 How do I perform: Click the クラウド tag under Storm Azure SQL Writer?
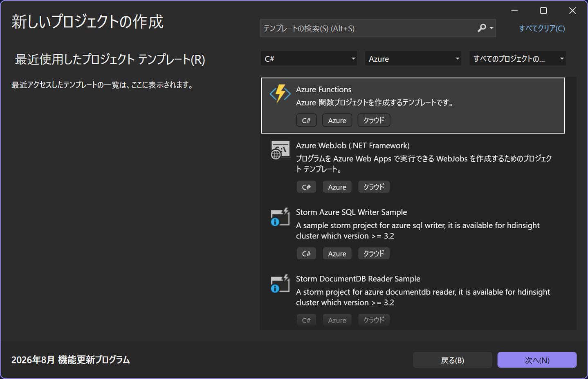(374, 254)
